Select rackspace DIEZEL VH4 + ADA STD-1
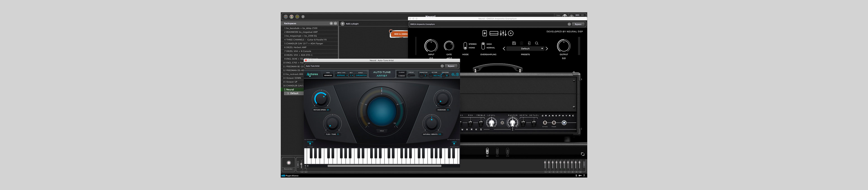Screen dimensions: 868x190 [x=310, y=55]
